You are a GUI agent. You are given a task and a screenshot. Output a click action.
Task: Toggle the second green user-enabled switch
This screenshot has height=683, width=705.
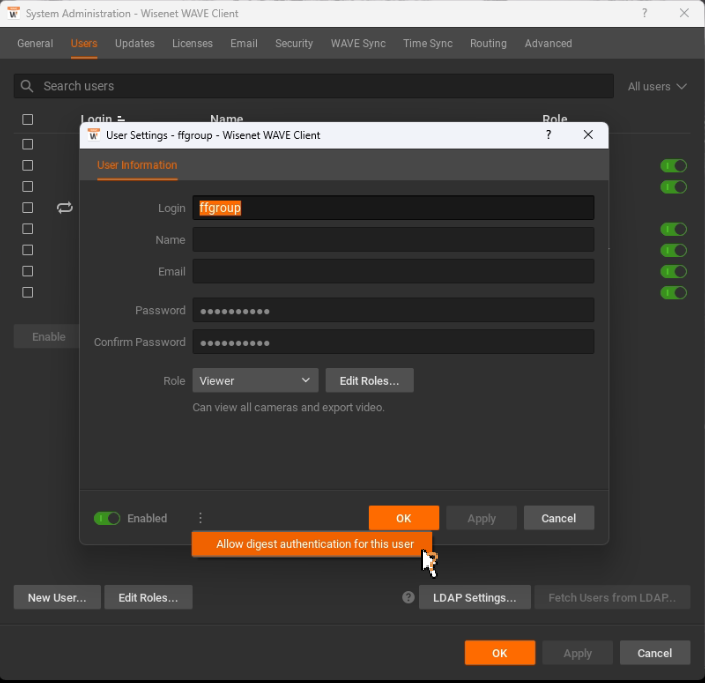coord(674,187)
